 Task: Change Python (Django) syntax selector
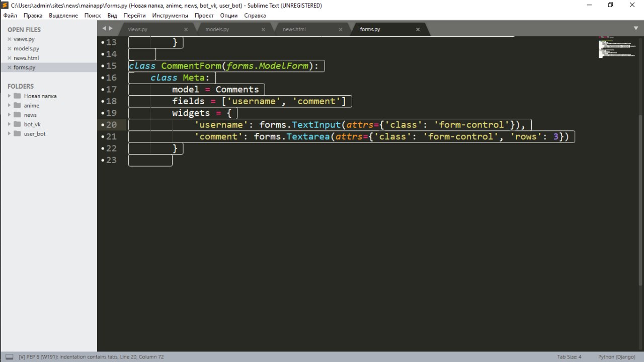click(x=616, y=357)
